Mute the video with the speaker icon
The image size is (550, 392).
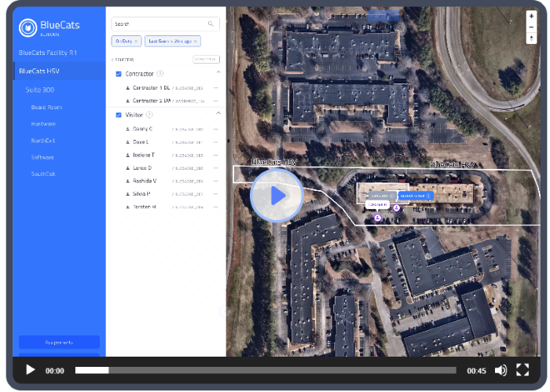(x=500, y=370)
